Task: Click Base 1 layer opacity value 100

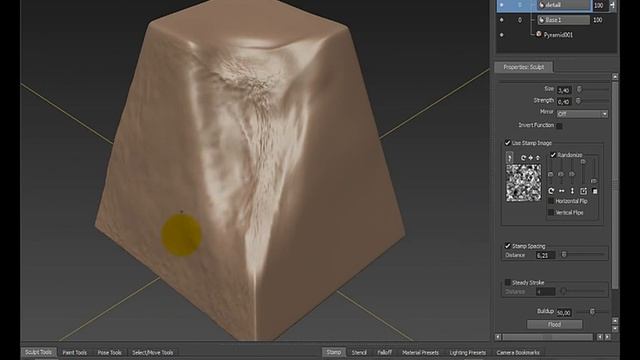Action: click(598, 20)
